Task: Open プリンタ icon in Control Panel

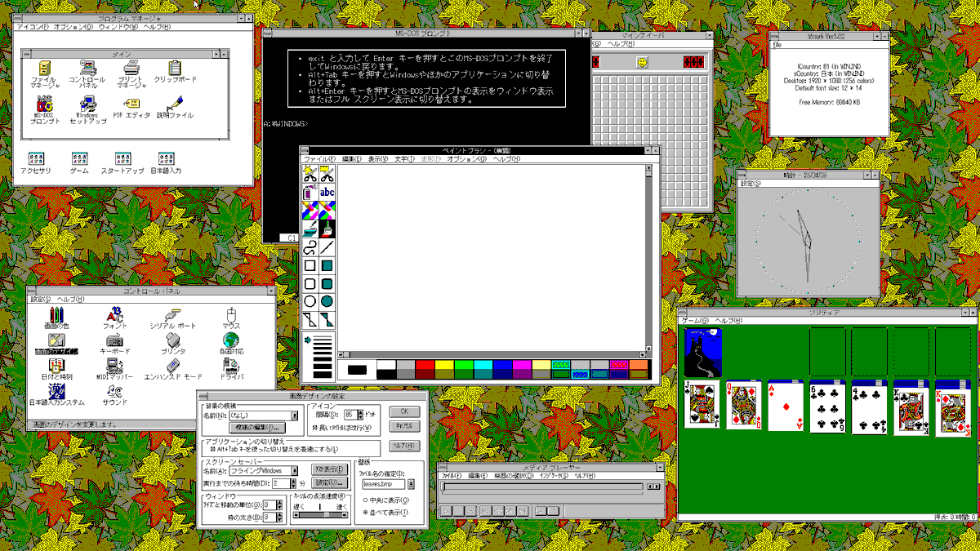Action: [x=172, y=344]
